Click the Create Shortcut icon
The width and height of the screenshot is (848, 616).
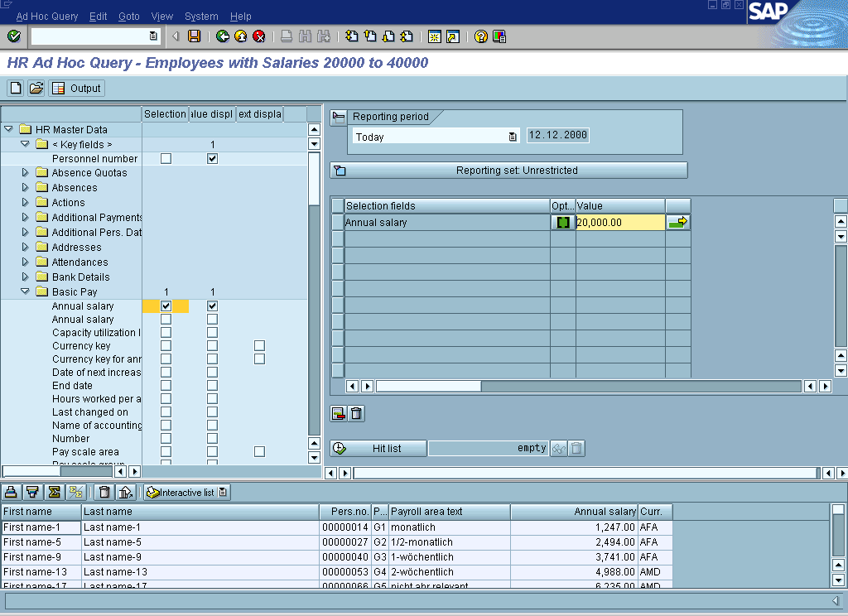tap(453, 36)
